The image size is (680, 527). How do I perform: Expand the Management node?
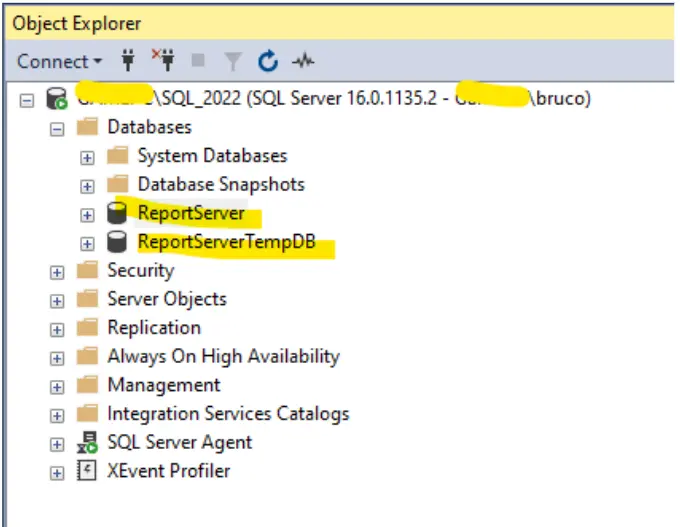point(57,387)
